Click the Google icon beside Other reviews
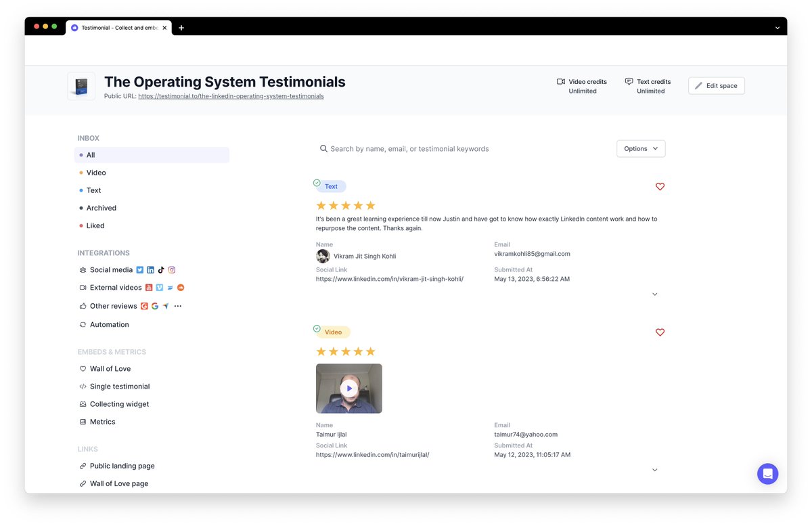 (155, 306)
